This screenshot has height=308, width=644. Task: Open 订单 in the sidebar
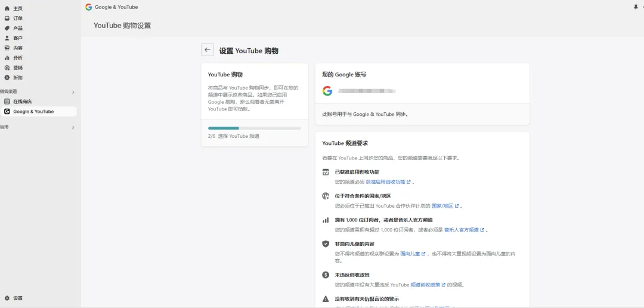point(18,18)
